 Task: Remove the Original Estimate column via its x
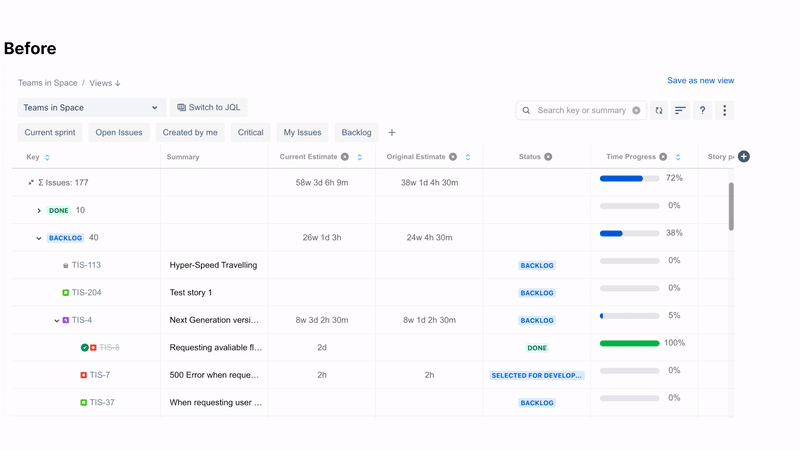click(x=453, y=157)
